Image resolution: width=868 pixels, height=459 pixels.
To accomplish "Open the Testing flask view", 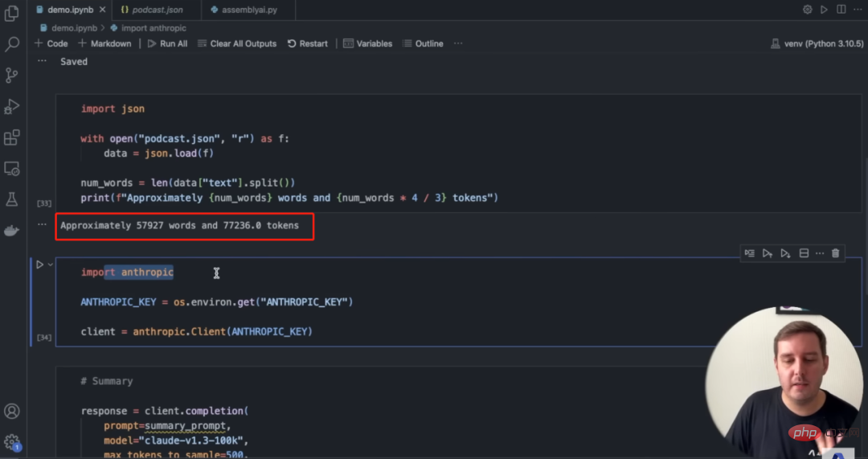I will (11, 199).
